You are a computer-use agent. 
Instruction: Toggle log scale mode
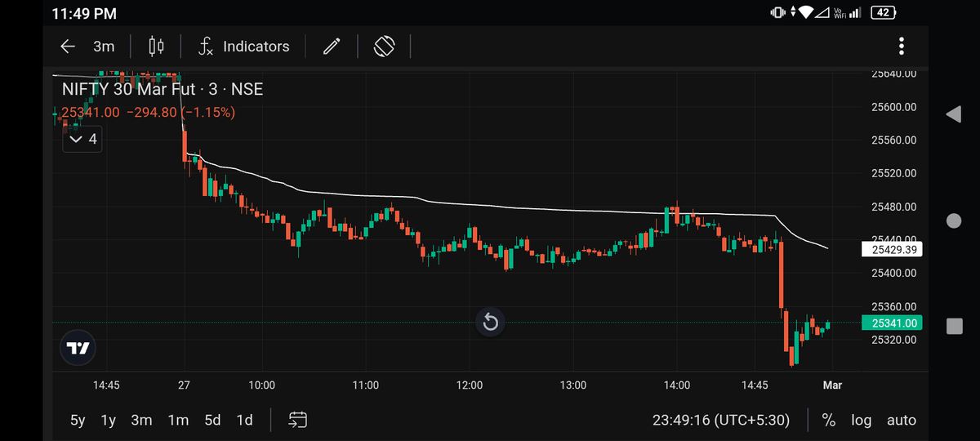pos(862,421)
